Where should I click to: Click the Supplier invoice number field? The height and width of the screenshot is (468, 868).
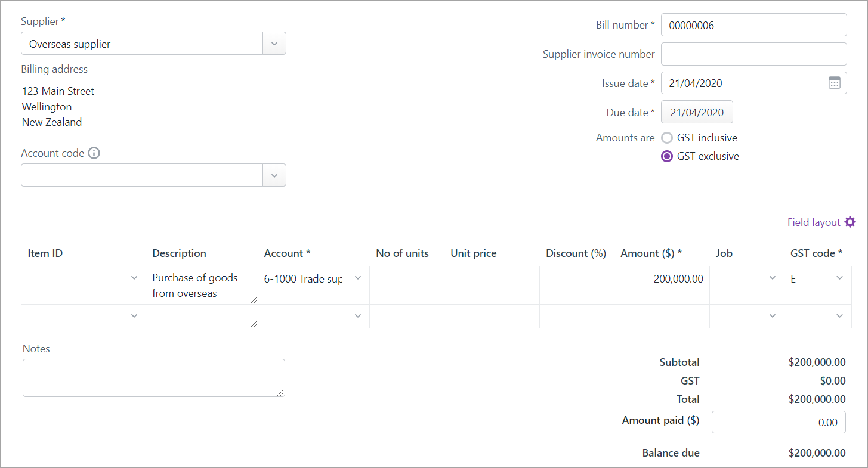click(753, 54)
